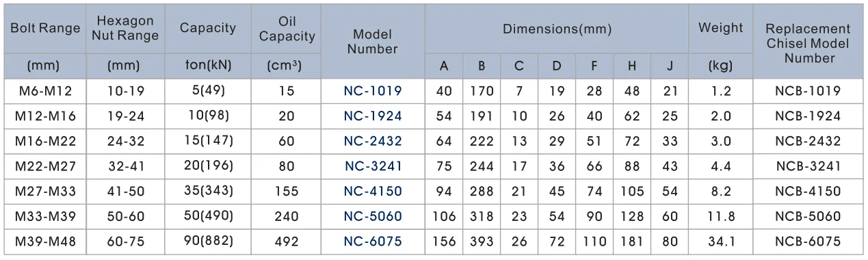Screen dimensions: 868x260
Task: Select the Oil Capacity header cell
Action: pos(287,29)
